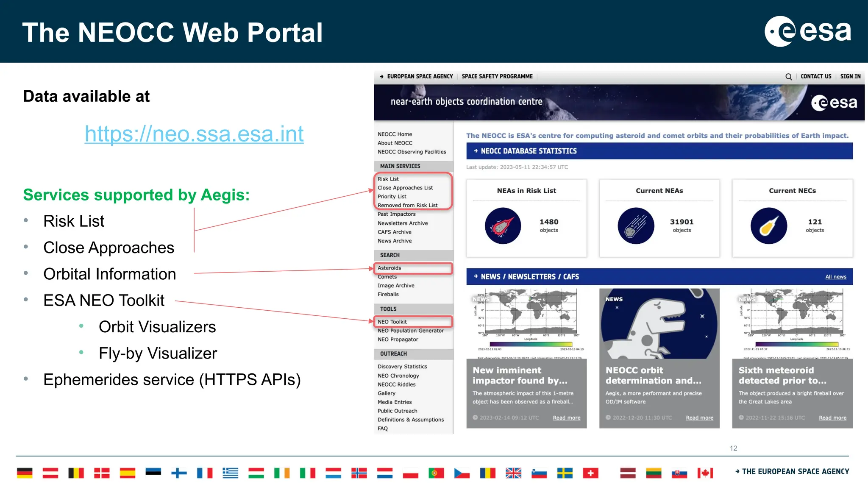
Task: Click the search magnifier icon in portal header
Action: tap(788, 77)
